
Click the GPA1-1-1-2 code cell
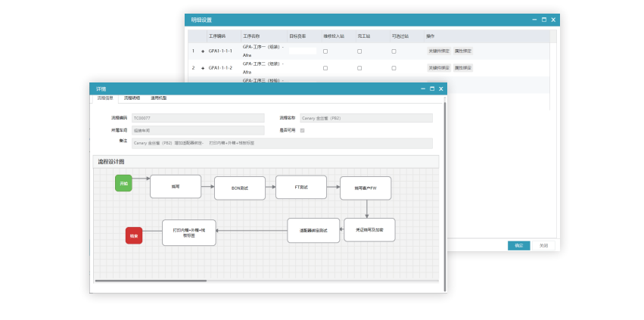[x=220, y=68]
